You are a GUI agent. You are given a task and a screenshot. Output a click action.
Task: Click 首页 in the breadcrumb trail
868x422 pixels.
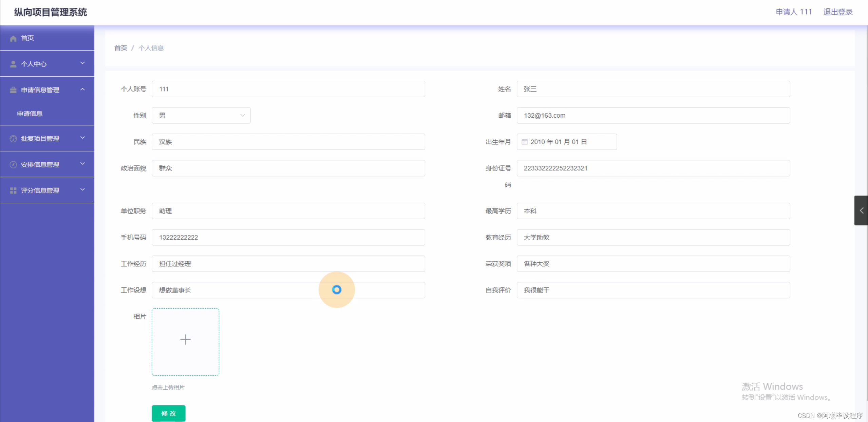(120, 48)
